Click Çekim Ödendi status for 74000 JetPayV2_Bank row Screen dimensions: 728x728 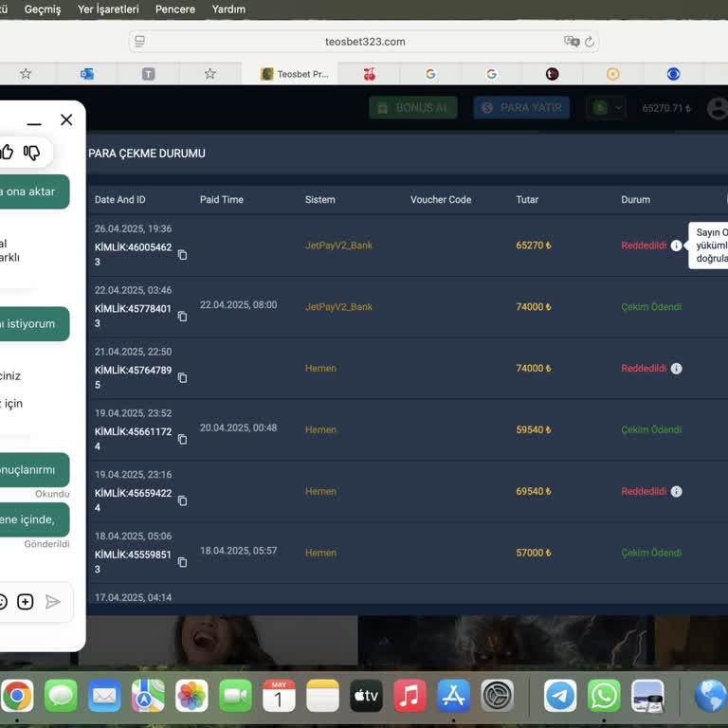[651, 307]
